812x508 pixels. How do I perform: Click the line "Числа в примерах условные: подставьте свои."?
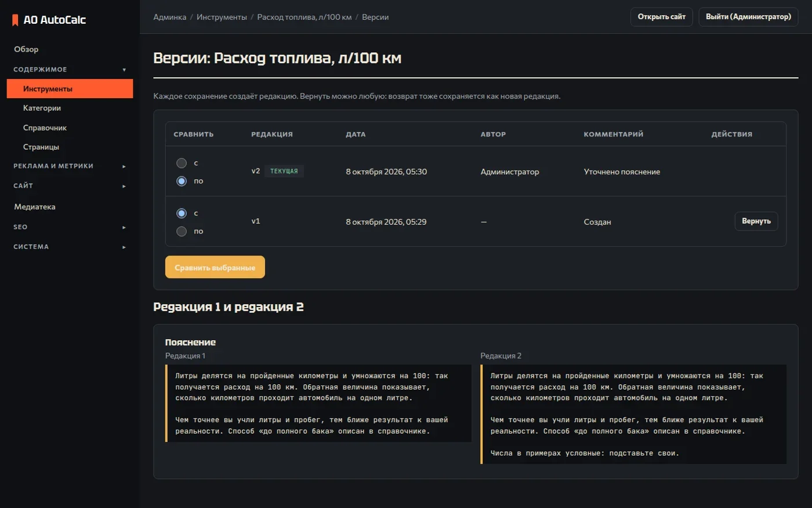585,453
